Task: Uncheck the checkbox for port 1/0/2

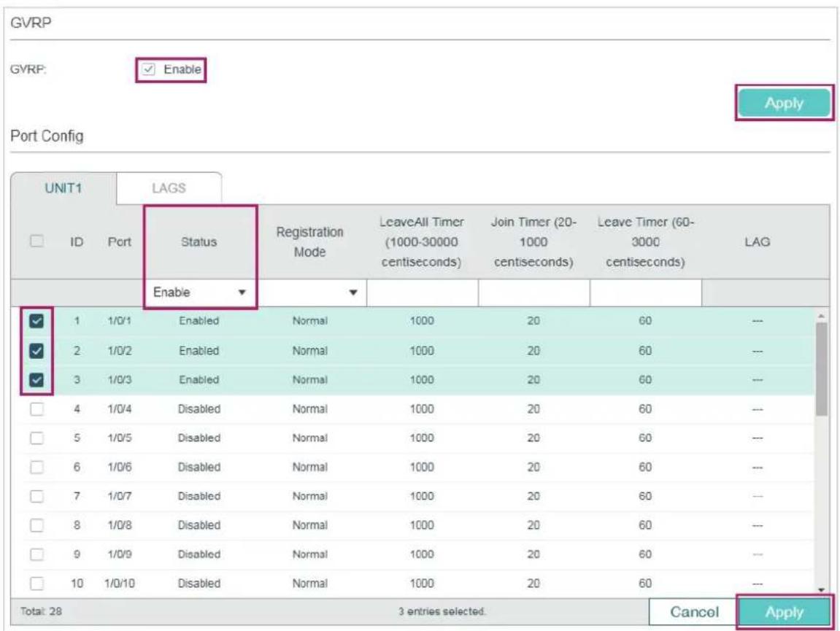Action: 36,351
